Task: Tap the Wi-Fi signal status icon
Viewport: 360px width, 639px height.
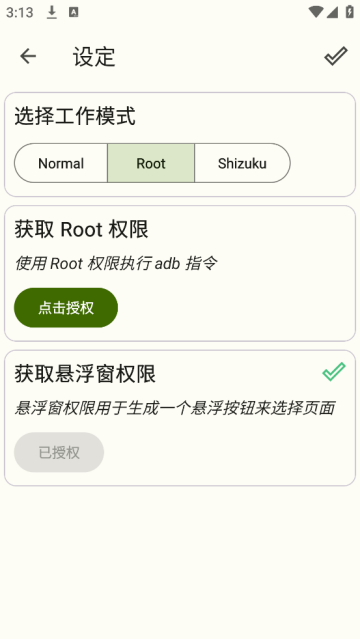Action: [316, 12]
